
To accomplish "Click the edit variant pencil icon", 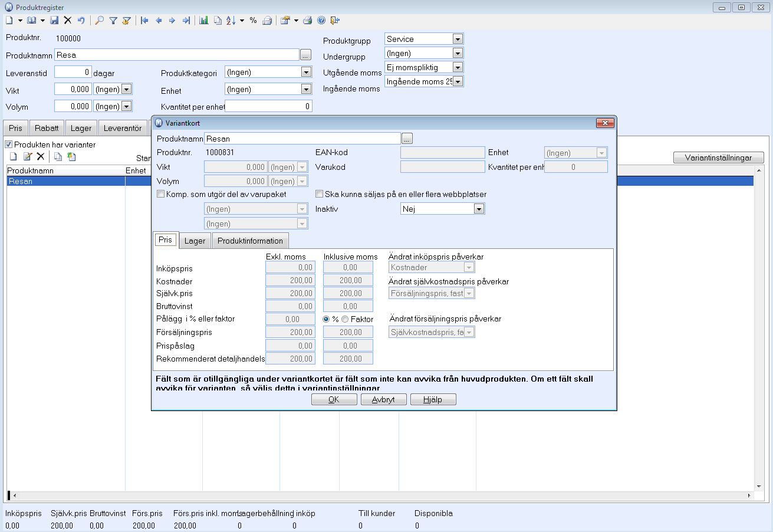I will [27, 156].
